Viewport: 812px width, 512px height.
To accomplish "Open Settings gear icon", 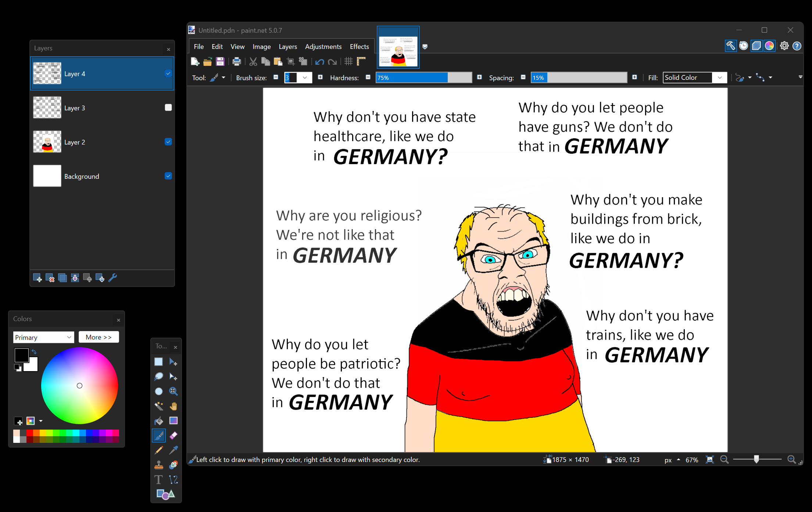I will tap(784, 46).
